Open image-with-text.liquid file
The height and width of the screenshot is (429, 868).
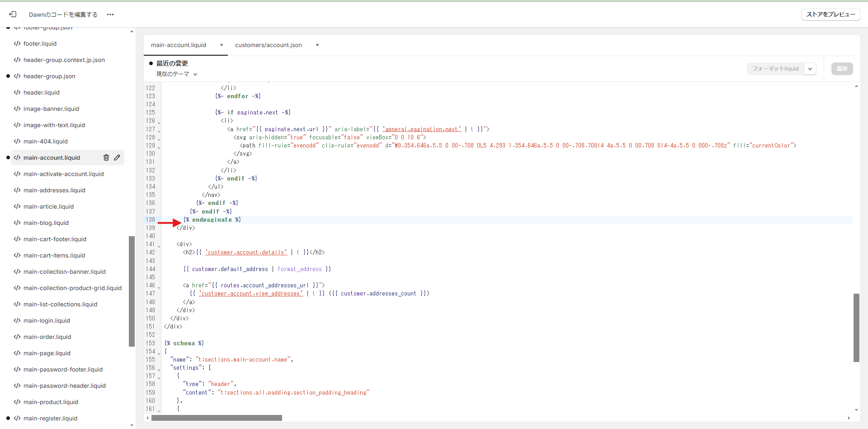pos(54,125)
